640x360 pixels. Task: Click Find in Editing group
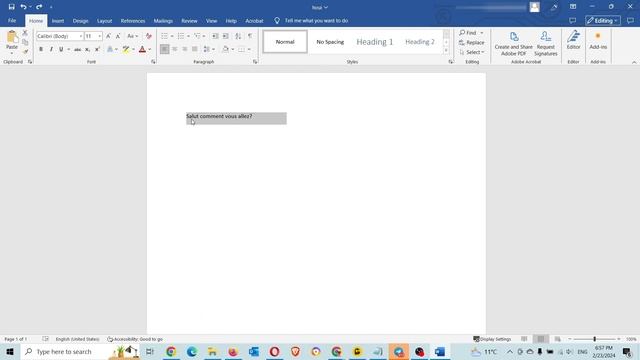(x=468, y=33)
